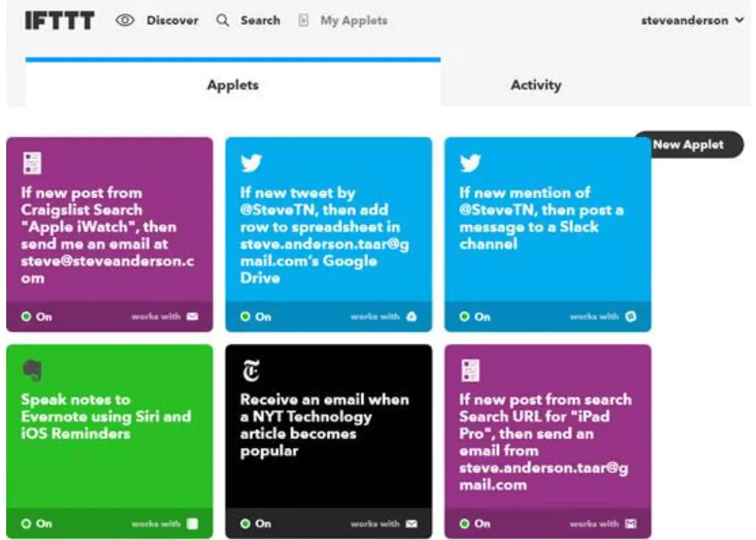The height and width of the screenshot is (540, 756).
Task: Open the new mention Slack applet title
Action: (x=542, y=218)
